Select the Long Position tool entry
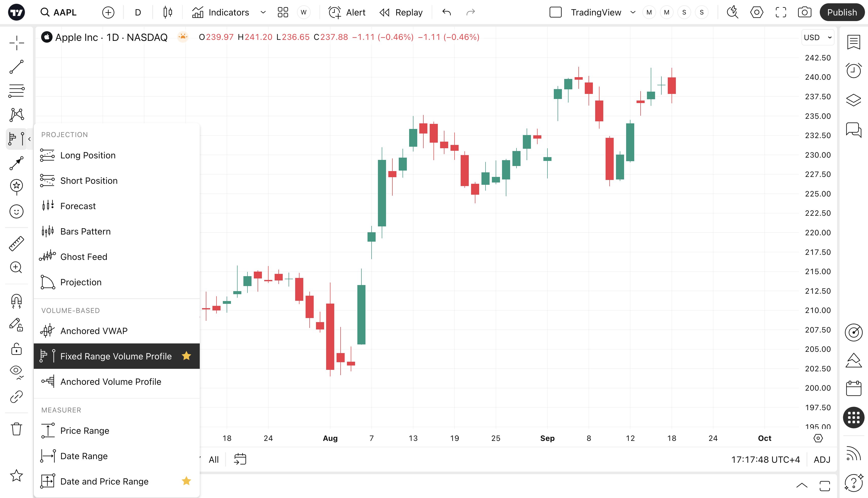Viewport: 868px width, 498px height. (x=88, y=155)
